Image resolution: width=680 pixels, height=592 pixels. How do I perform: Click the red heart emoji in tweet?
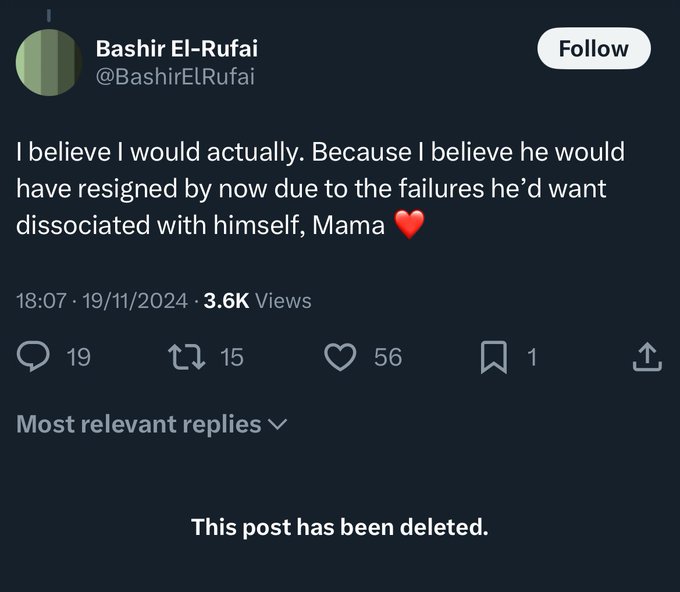(x=410, y=225)
